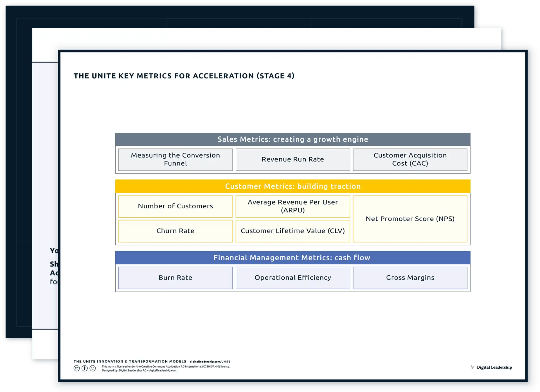Click the Gross Margins box
The width and height of the screenshot is (540, 392).
pyautogui.click(x=410, y=278)
